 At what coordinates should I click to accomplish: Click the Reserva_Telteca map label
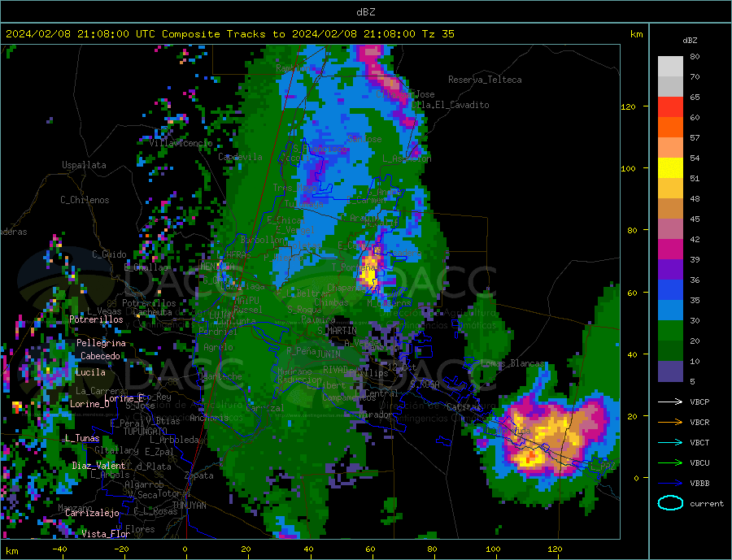pyautogui.click(x=485, y=80)
